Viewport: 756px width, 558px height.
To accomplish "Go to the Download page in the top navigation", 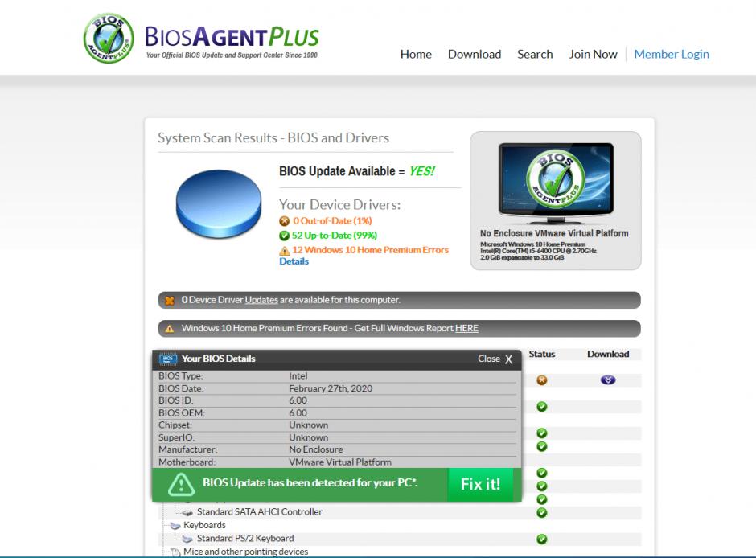I will click(475, 55).
